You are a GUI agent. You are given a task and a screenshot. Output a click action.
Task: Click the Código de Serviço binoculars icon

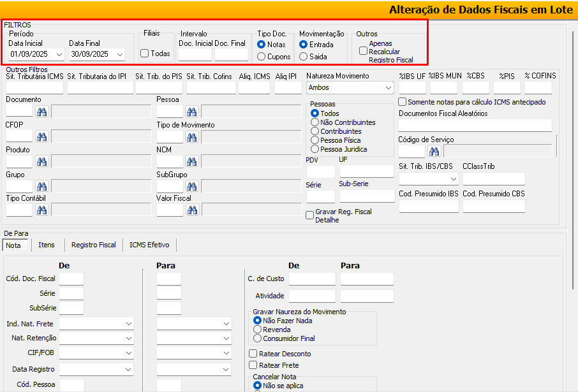point(434,151)
